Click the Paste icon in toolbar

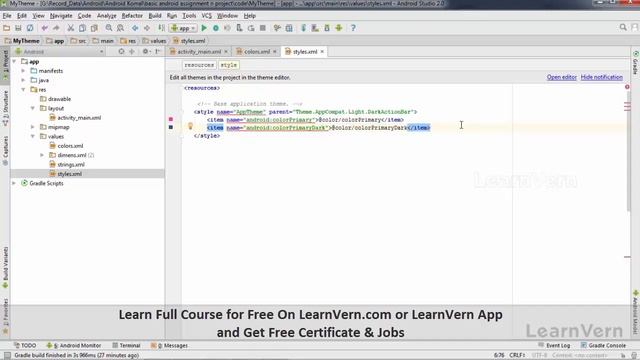pos(94,28)
